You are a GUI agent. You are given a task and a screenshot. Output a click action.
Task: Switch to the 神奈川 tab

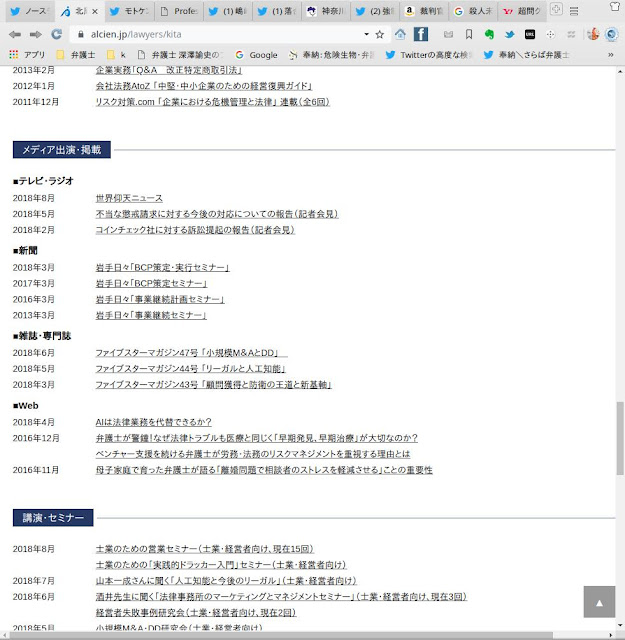point(326,11)
